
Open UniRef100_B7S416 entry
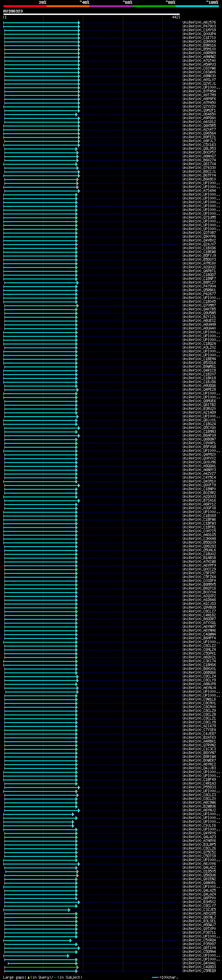[x=199, y=501]
